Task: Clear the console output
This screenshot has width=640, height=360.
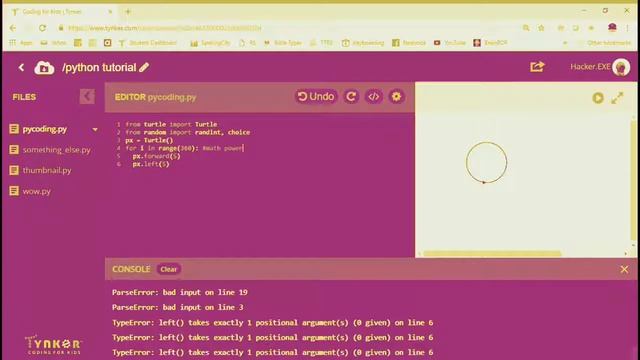Action: click(x=169, y=269)
